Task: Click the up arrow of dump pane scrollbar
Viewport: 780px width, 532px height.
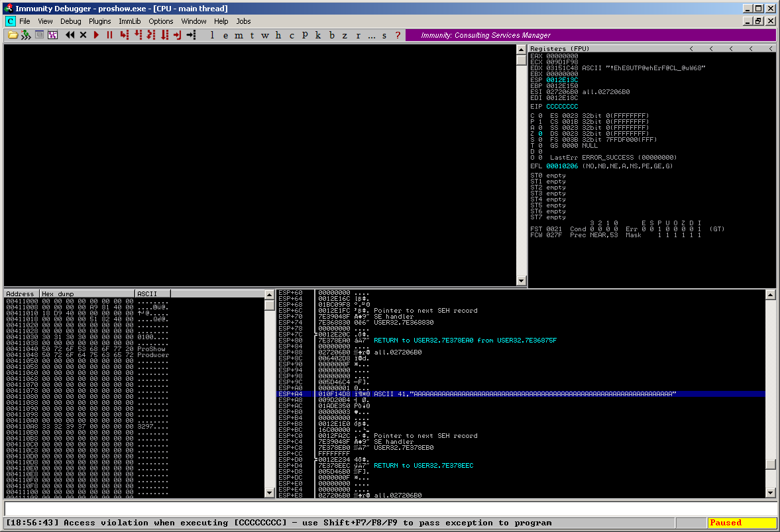Action: 270,294
